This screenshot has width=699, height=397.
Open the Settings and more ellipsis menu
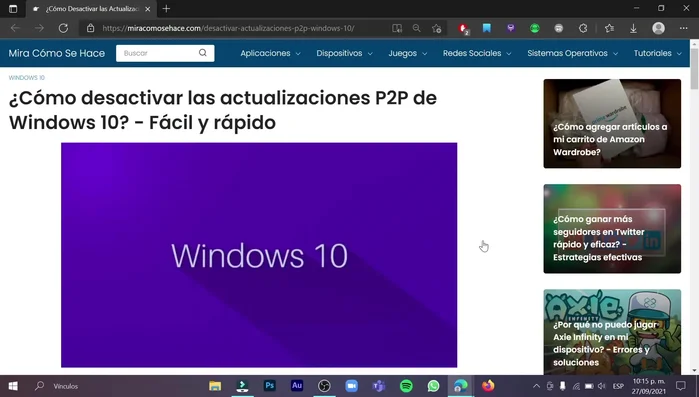[x=683, y=28]
